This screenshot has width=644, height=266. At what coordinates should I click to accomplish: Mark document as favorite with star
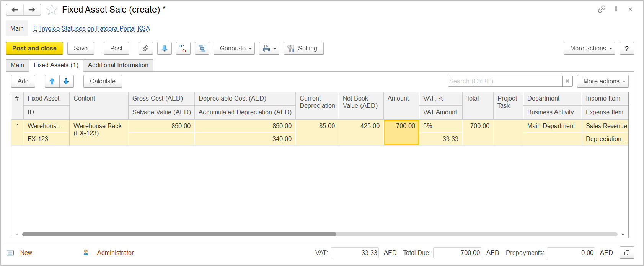click(52, 10)
